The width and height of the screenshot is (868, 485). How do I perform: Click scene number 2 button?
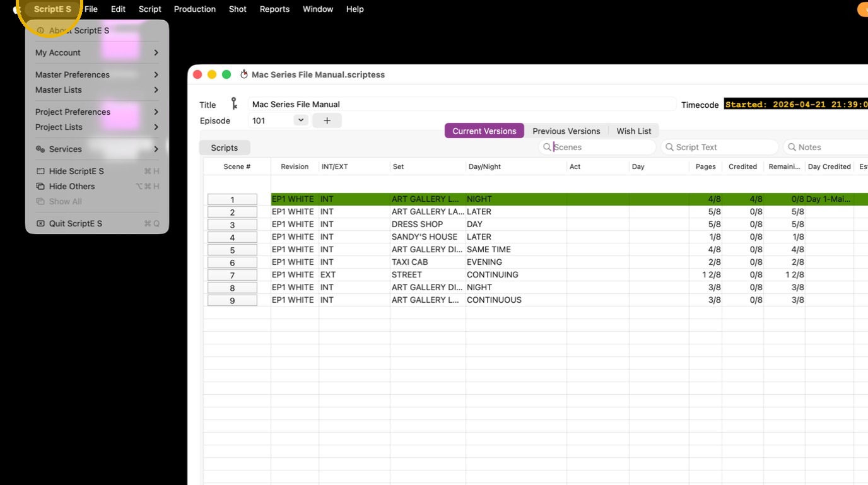(232, 212)
